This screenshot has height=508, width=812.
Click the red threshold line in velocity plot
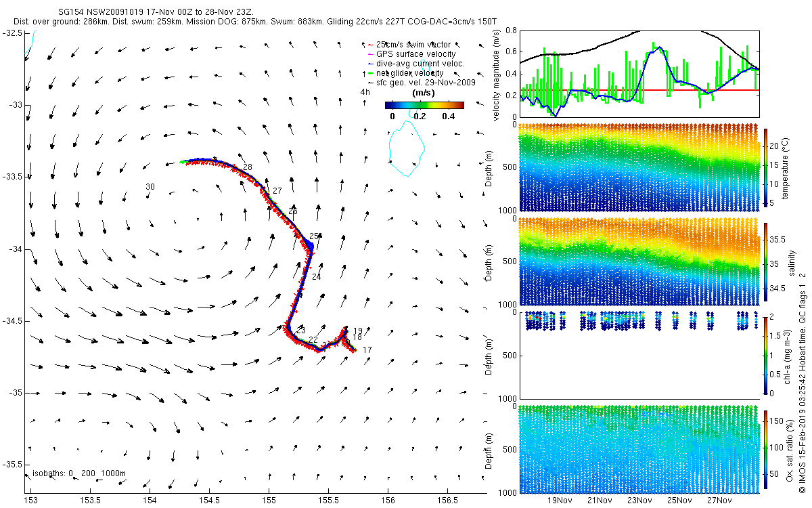click(x=639, y=90)
